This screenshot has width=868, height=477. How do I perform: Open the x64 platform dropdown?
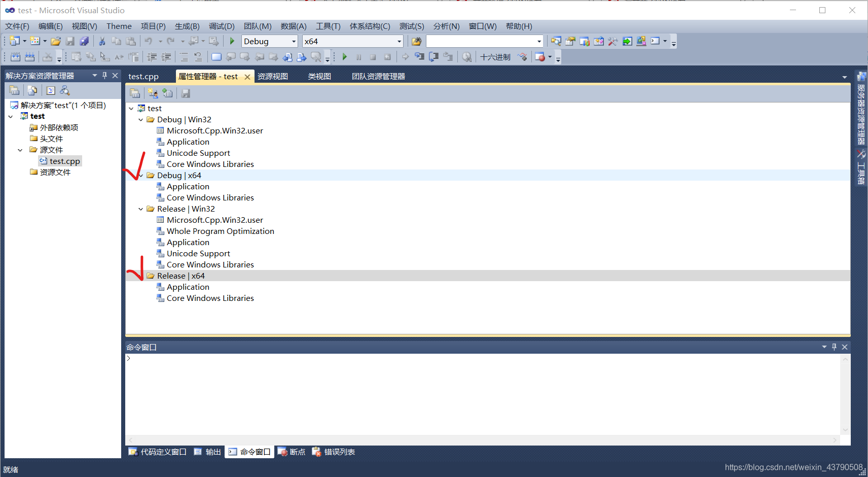pos(399,41)
